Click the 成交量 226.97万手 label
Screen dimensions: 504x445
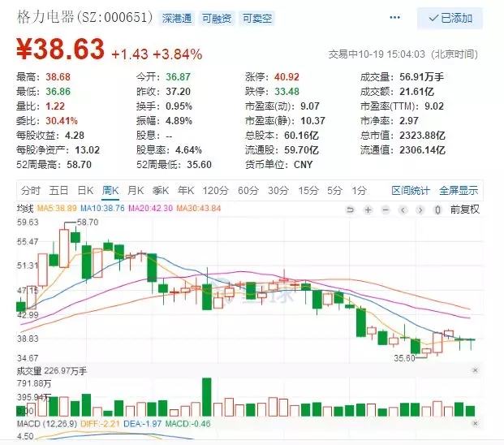pyautogui.click(x=52, y=371)
